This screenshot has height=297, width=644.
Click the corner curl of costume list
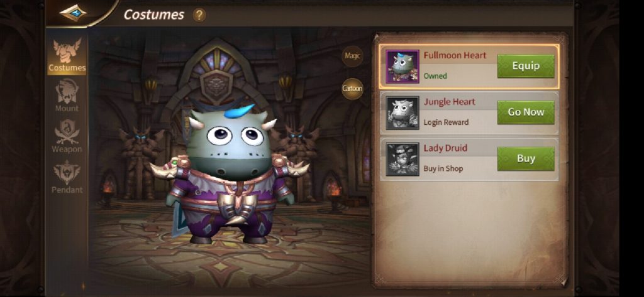(x=563, y=281)
